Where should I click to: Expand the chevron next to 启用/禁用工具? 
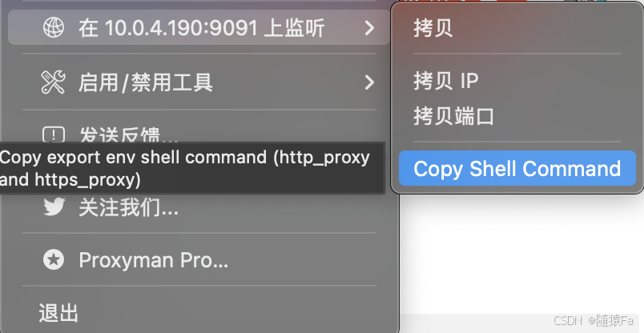[x=369, y=82]
